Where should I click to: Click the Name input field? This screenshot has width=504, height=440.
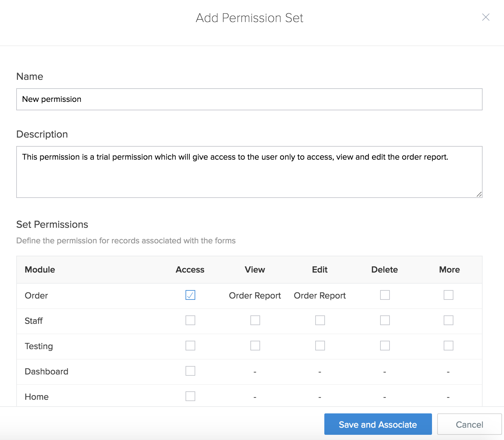[249, 99]
